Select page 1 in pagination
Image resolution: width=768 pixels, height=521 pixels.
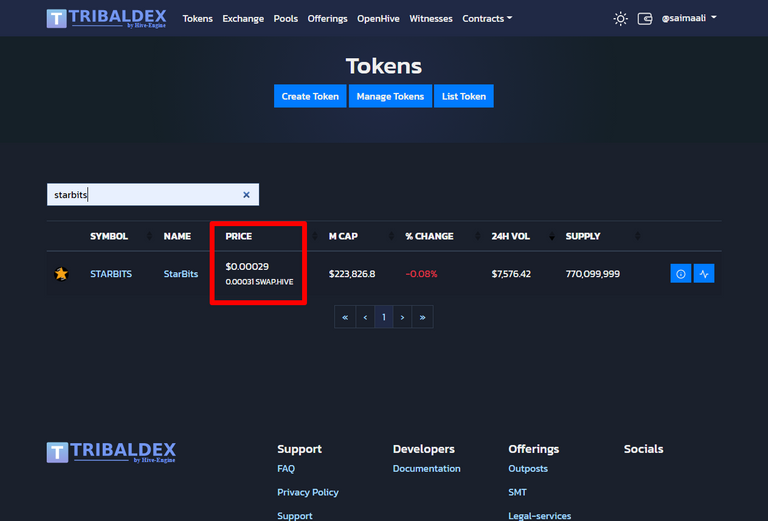pos(384,317)
